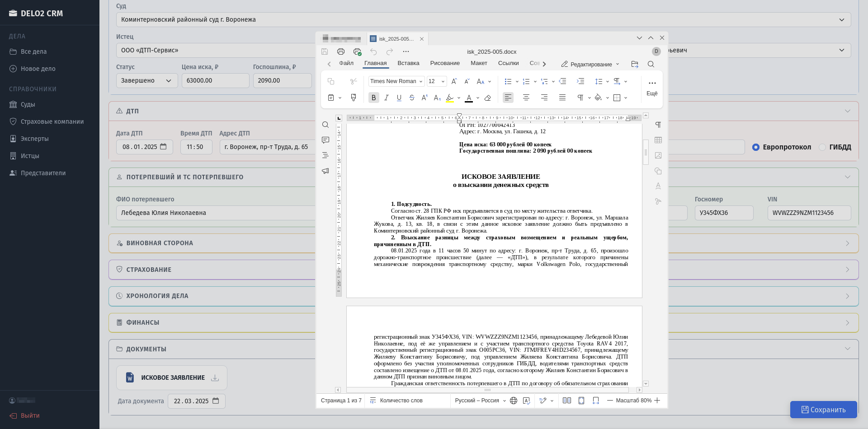Click the Цена иска input field
The height and width of the screenshot is (429, 868).
tap(215, 80)
